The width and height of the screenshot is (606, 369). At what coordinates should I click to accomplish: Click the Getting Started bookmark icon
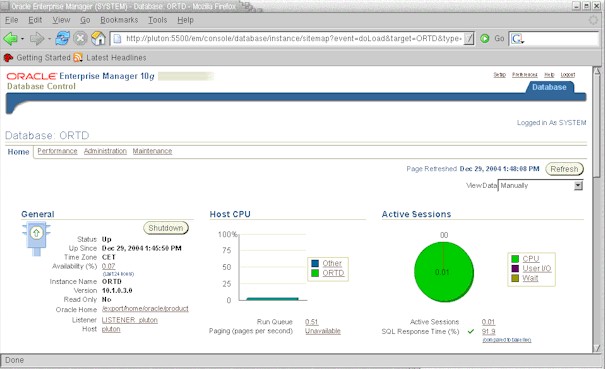(x=8, y=58)
